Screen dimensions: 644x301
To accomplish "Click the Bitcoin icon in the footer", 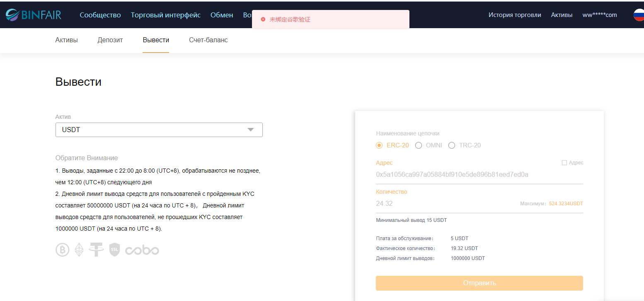I will [62, 249].
